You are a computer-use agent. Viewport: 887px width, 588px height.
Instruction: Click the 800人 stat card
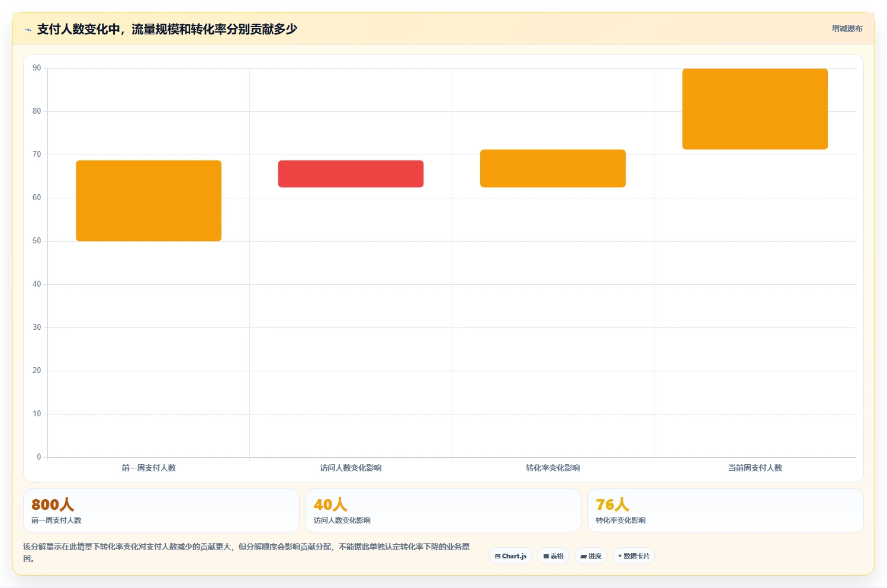coord(161,510)
